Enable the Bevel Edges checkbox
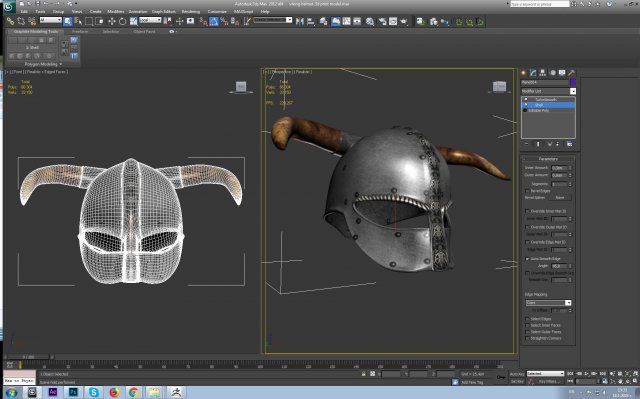 pyautogui.click(x=527, y=191)
